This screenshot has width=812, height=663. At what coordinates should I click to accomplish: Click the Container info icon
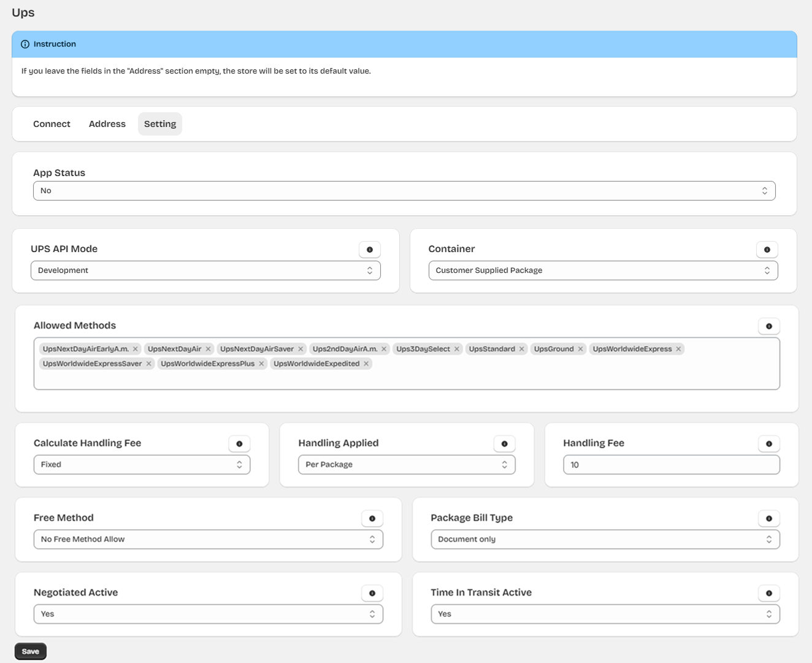pyautogui.click(x=767, y=250)
